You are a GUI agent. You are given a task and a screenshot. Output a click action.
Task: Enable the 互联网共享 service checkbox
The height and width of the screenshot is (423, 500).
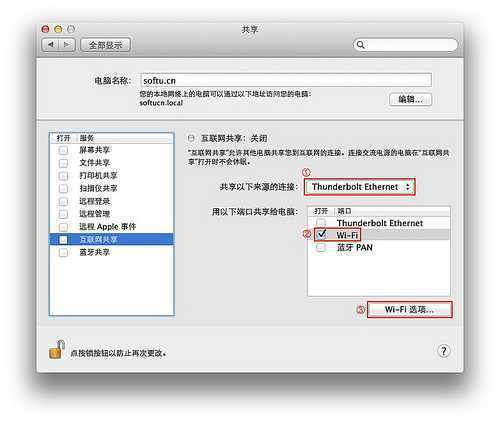pyautogui.click(x=63, y=239)
